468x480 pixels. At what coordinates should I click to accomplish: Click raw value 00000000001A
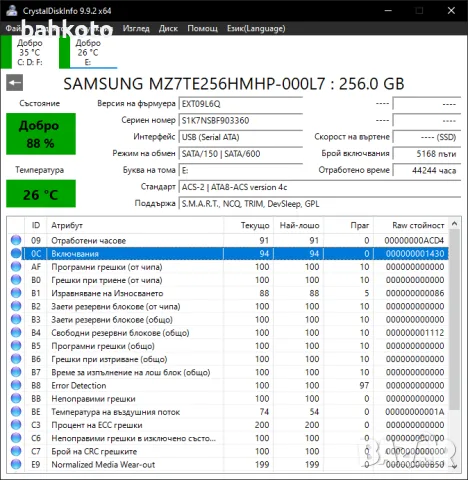pyautogui.click(x=415, y=412)
